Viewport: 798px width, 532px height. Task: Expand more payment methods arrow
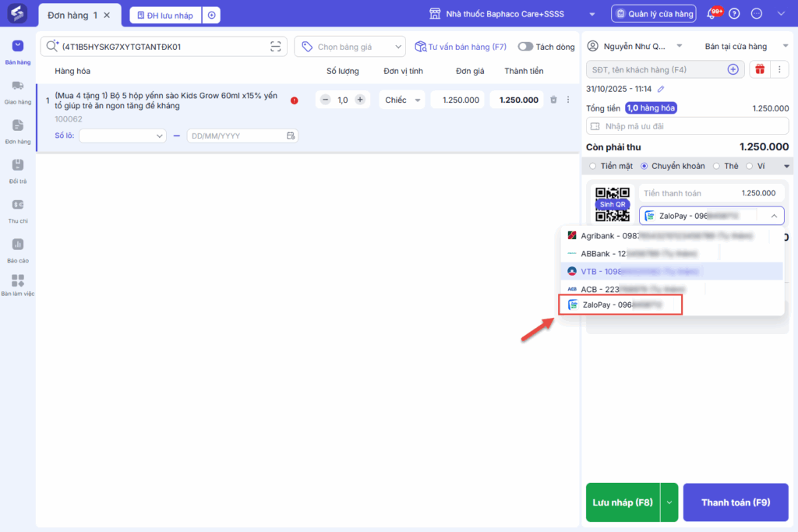click(x=786, y=167)
